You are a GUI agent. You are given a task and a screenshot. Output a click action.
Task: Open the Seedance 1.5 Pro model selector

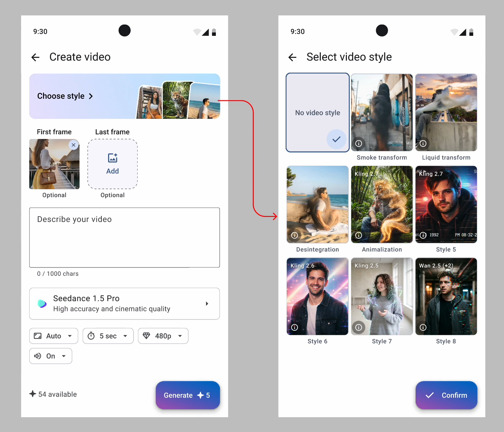tap(125, 304)
